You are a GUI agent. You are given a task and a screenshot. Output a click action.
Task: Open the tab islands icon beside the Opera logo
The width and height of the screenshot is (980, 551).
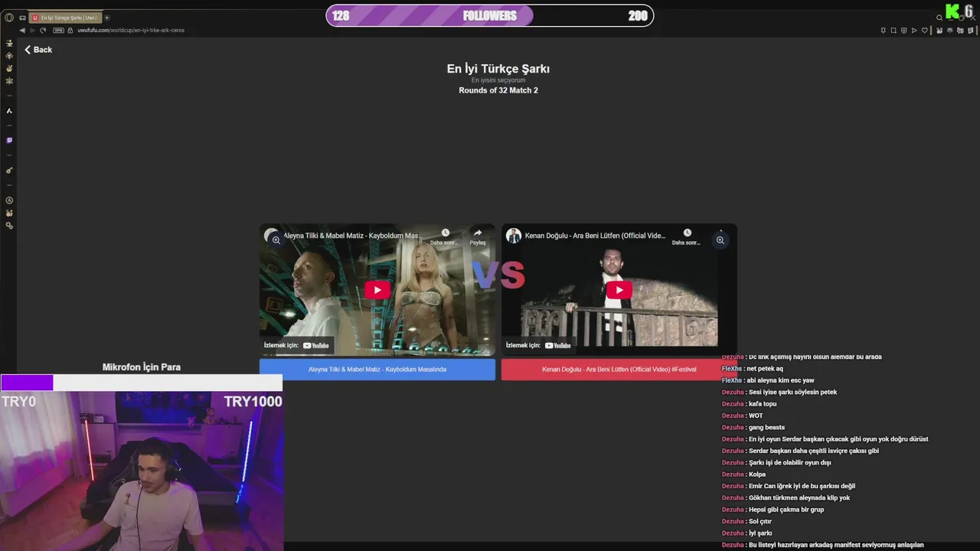[x=22, y=18]
